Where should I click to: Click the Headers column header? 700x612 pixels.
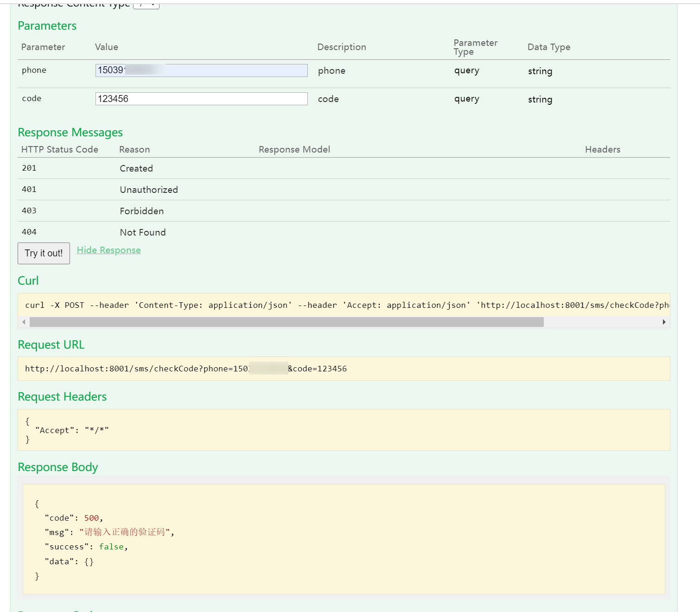pos(603,149)
